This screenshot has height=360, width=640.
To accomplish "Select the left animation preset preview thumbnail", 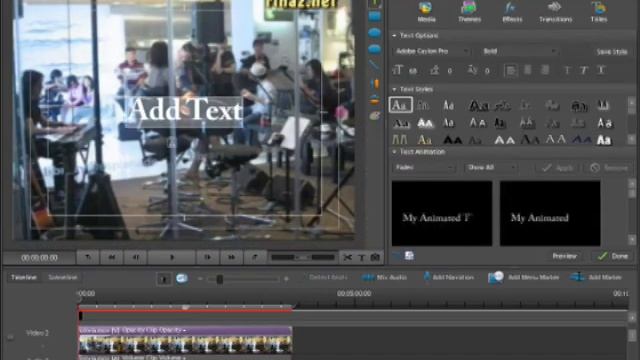I will 442,213.
